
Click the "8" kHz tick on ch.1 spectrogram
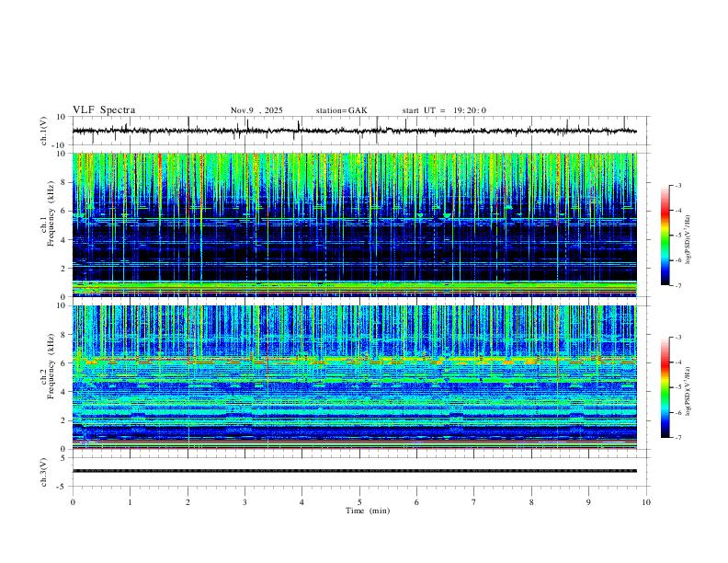(x=64, y=182)
